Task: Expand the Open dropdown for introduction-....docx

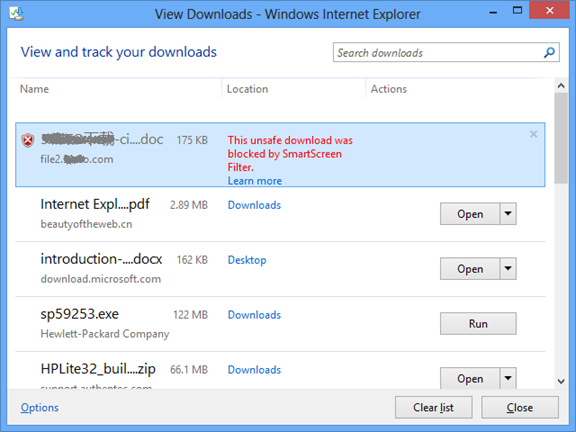Action: click(508, 269)
